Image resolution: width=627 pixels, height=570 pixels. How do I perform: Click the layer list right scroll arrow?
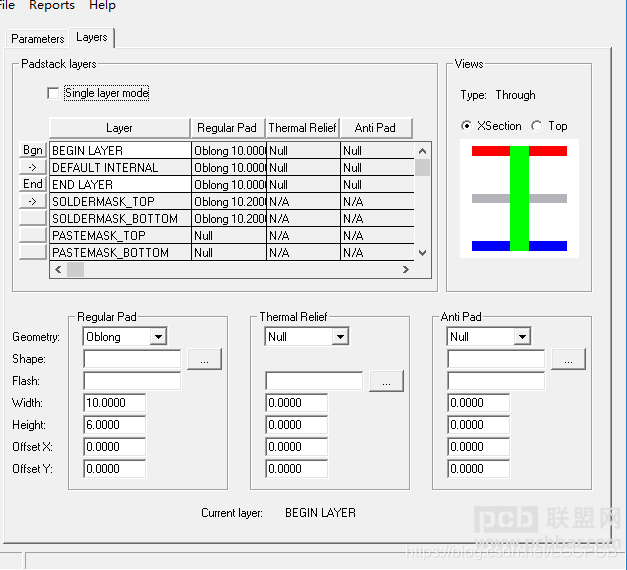406,270
